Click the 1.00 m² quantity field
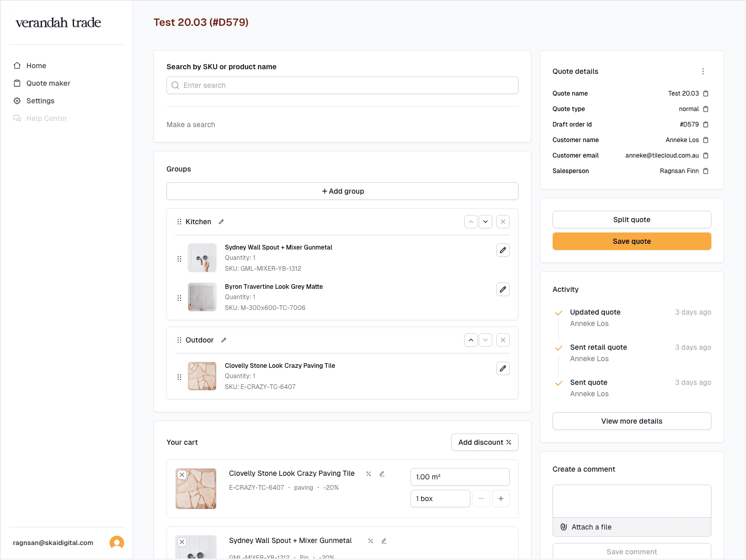This screenshot has height=560, width=746. (460, 477)
